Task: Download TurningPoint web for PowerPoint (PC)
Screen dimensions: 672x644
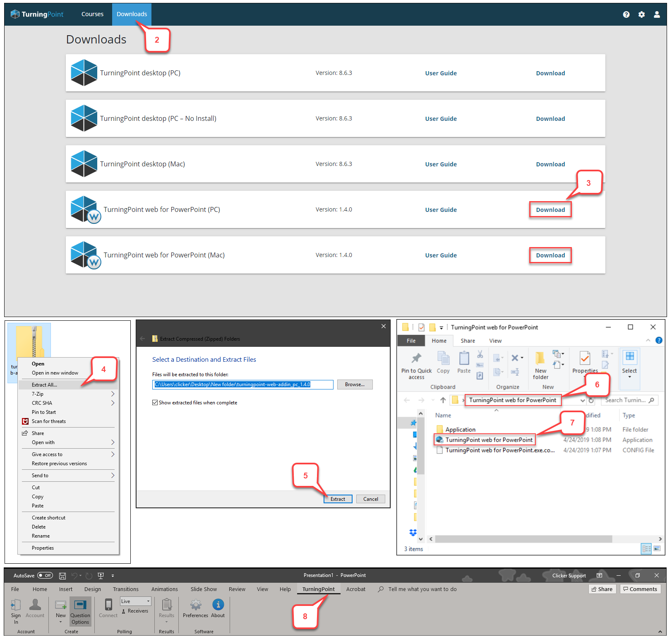Action: coord(550,209)
